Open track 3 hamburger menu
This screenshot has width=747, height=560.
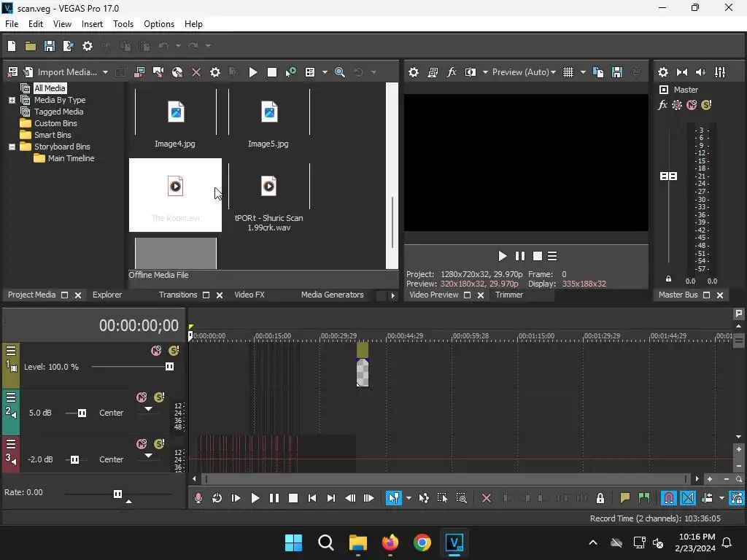click(x=11, y=444)
